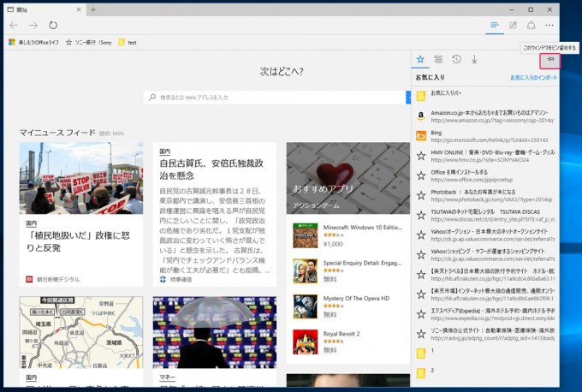Click the おすすめアプリ heart banner
The width and height of the screenshot is (582, 392).
348,178
